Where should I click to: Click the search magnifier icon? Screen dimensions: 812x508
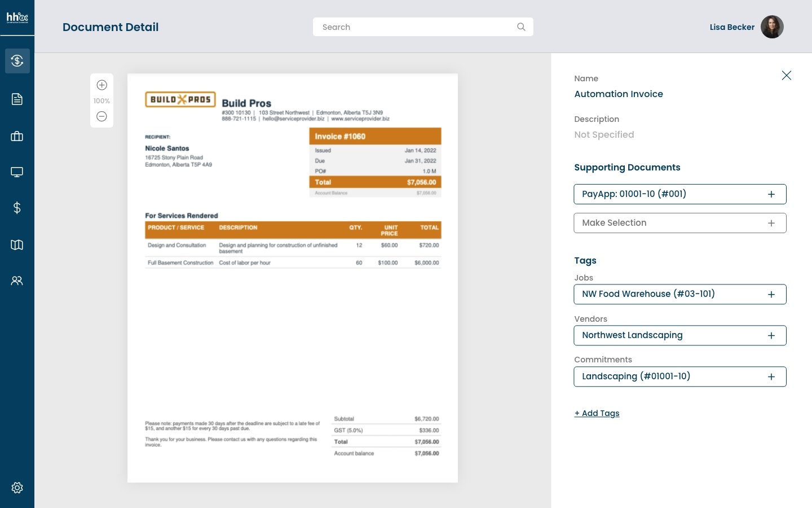tap(521, 27)
